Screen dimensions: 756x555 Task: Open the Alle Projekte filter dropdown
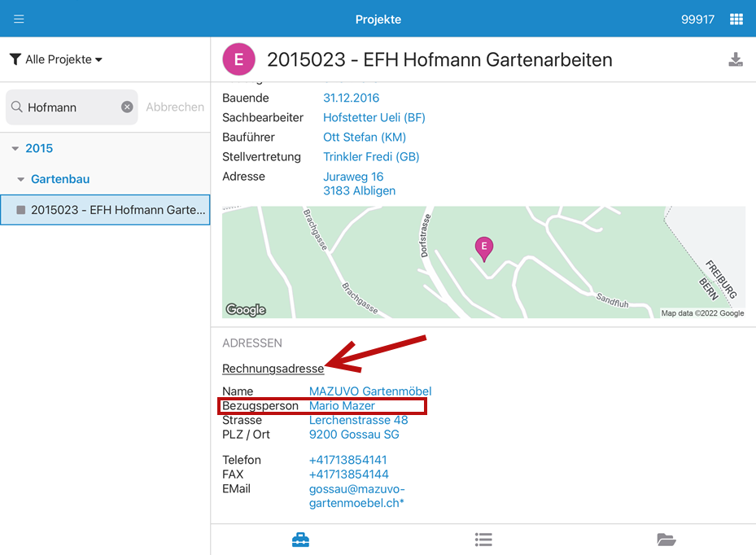click(56, 59)
